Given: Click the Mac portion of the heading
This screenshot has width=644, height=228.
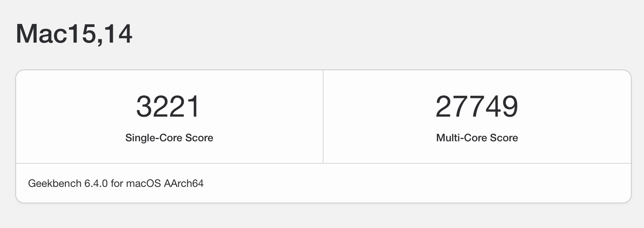Looking at the screenshot, I should tap(41, 34).
